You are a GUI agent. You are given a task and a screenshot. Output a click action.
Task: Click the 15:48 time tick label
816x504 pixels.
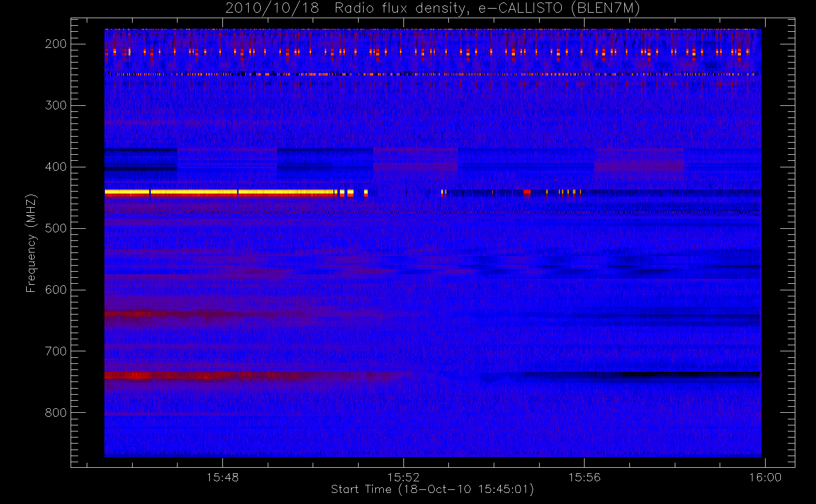click(222, 477)
